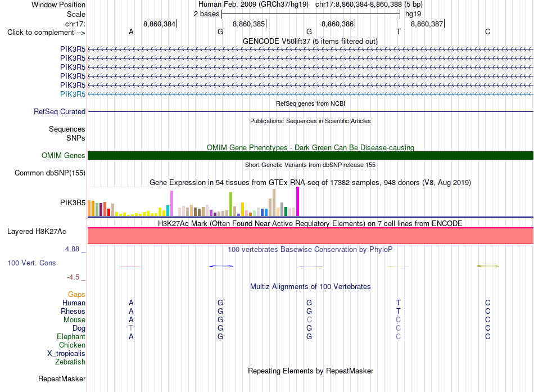Click the Dog species label

point(79,328)
